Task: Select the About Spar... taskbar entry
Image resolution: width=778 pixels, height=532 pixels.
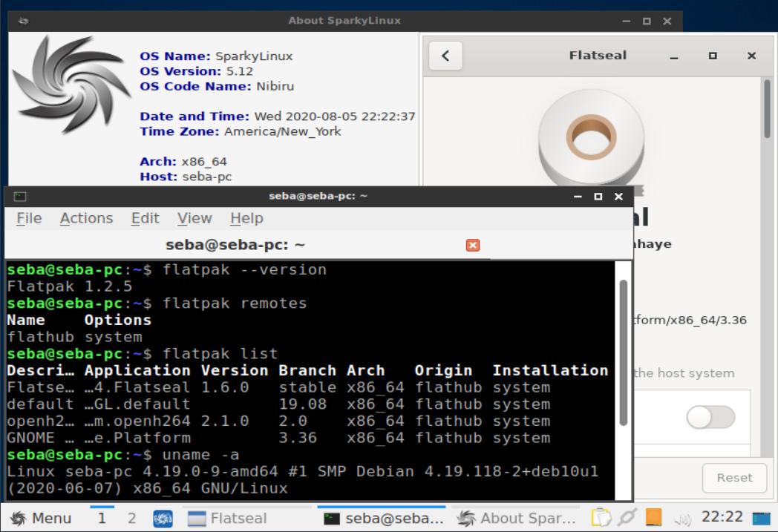Action: 516,518
